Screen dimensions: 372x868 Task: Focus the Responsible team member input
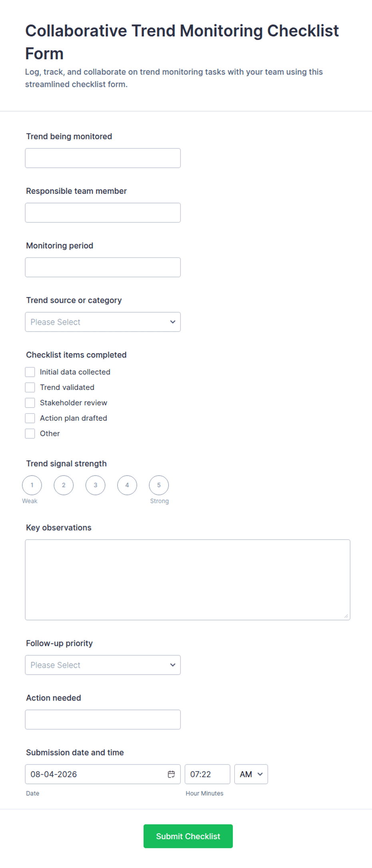(x=103, y=213)
